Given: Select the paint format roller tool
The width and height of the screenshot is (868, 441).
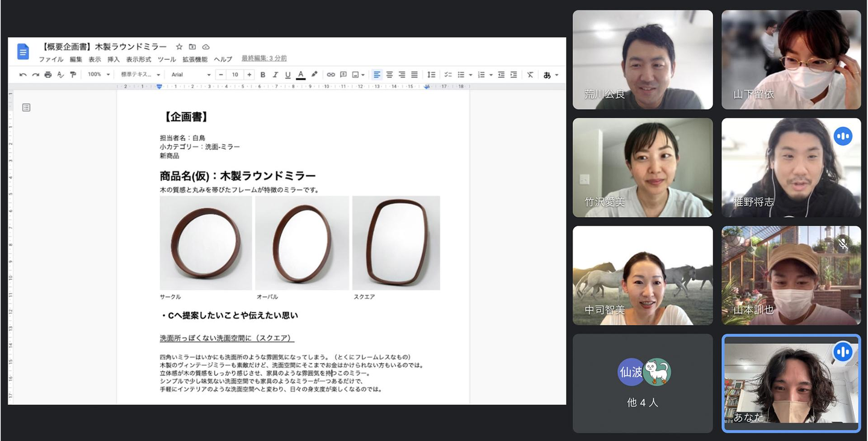Looking at the screenshot, I should (x=73, y=75).
